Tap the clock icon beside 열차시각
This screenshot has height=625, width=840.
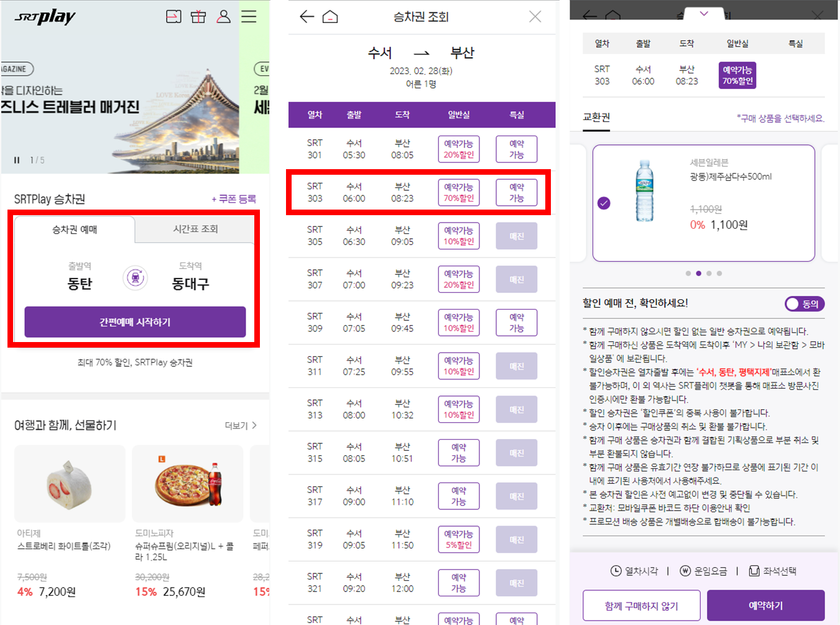pos(616,571)
